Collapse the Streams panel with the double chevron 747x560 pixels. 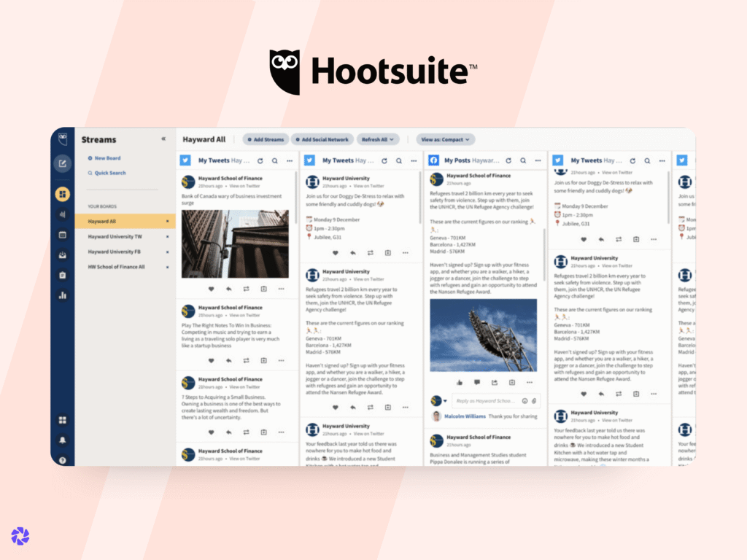pyautogui.click(x=163, y=139)
